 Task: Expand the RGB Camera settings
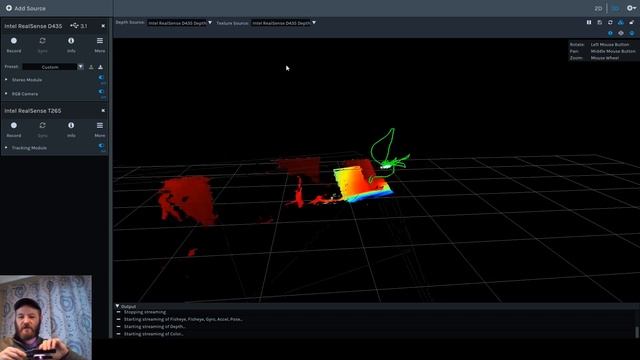click(x=6, y=93)
